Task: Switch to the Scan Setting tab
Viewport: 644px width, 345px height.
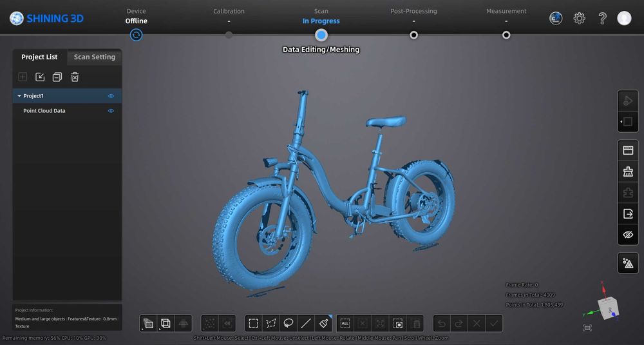Action: [95, 57]
